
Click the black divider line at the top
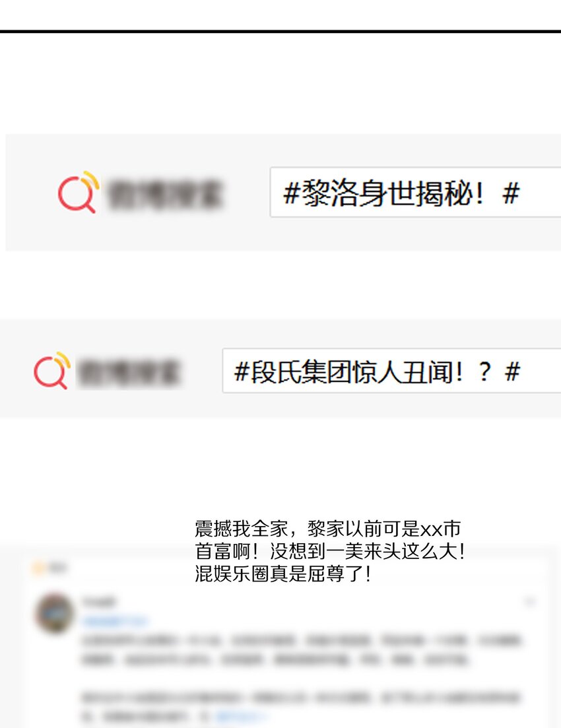pyautogui.click(x=280, y=31)
